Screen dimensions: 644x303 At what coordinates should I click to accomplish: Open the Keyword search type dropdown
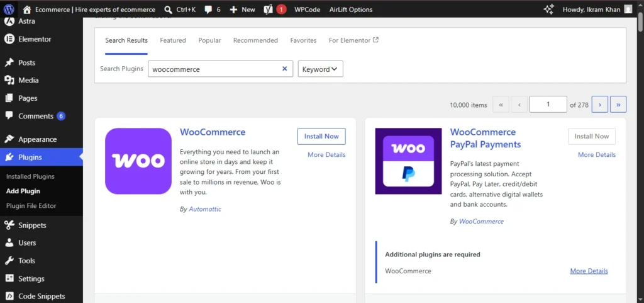click(320, 69)
